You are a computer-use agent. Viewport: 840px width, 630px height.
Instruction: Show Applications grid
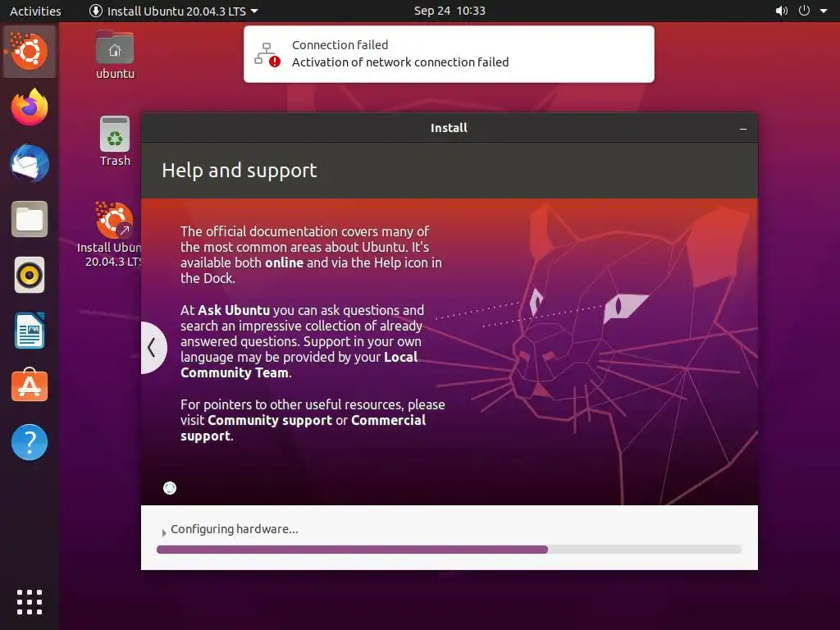point(30,602)
